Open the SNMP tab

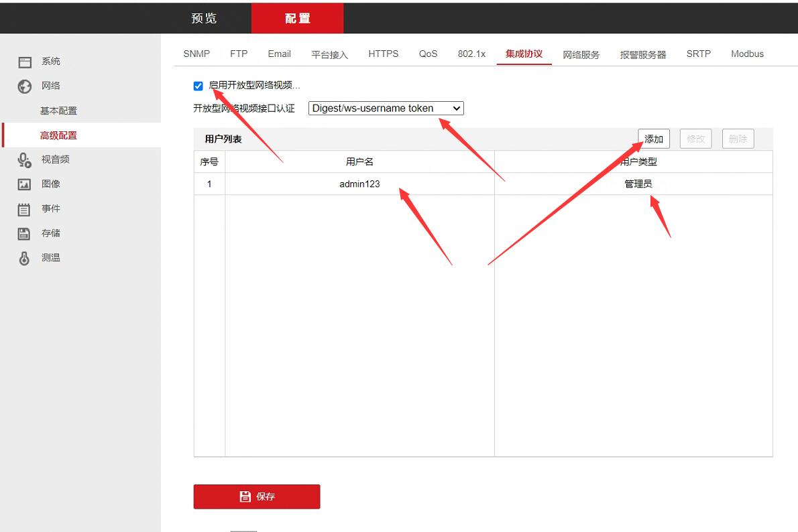(x=196, y=54)
